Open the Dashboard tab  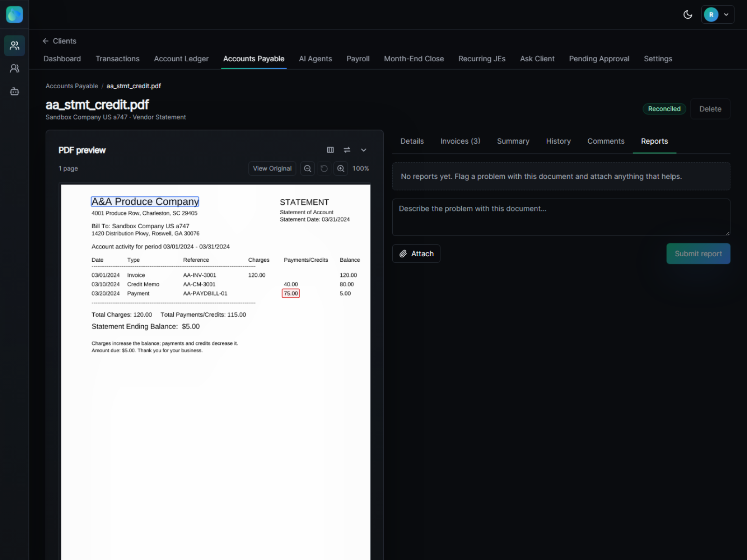(62, 59)
